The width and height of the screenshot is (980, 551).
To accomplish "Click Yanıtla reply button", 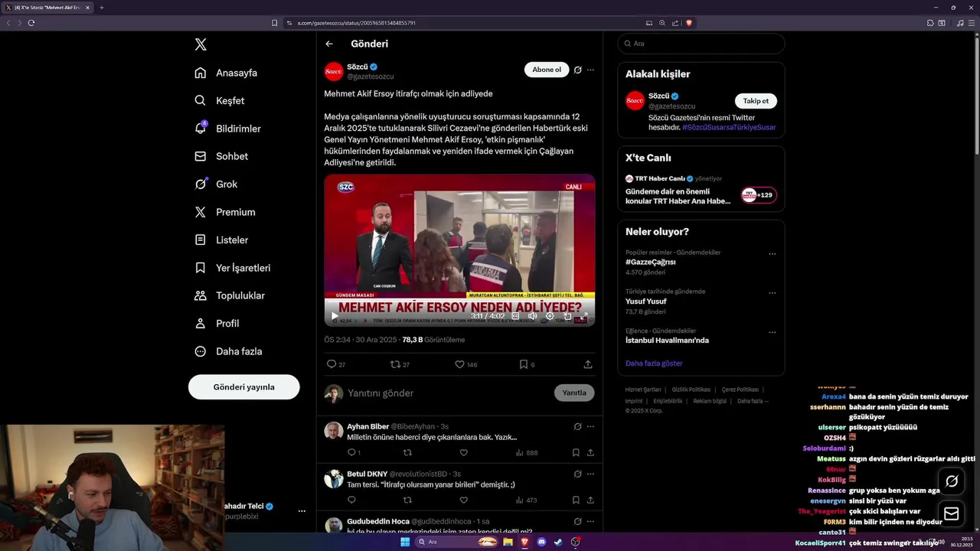I will pos(574,393).
